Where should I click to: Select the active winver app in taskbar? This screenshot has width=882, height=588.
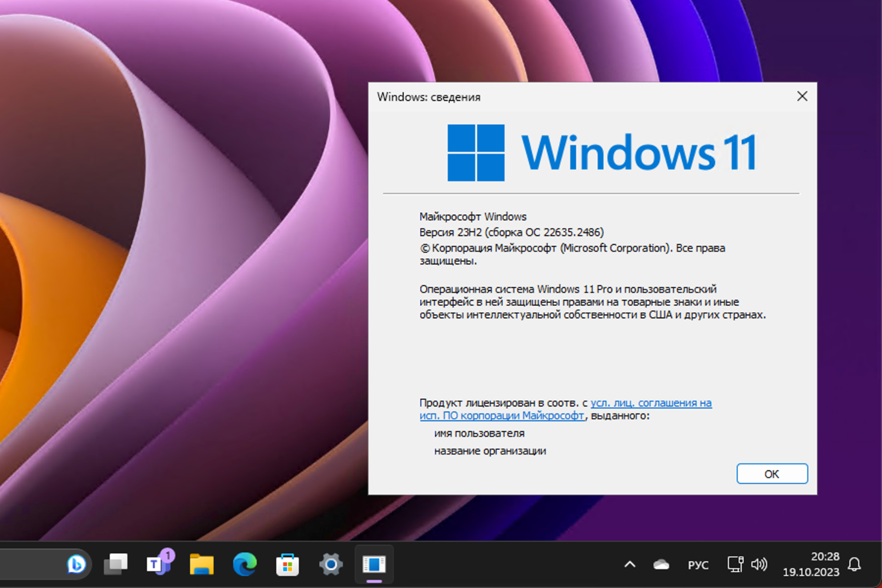(x=374, y=563)
